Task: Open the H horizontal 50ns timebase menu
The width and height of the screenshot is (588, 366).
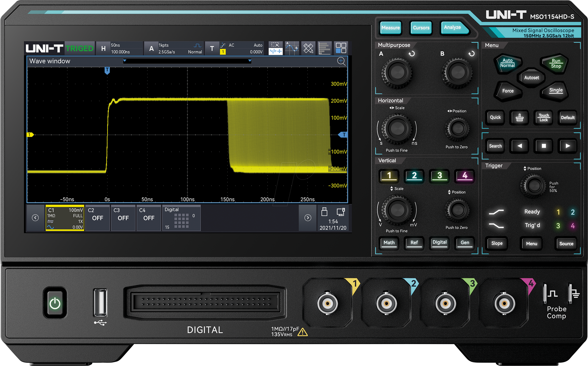Action: (119, 48)
